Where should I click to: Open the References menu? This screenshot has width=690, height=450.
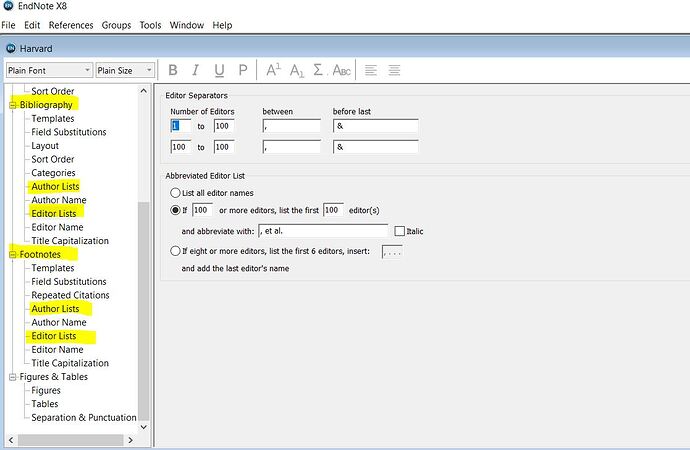(x=71, y=25)
